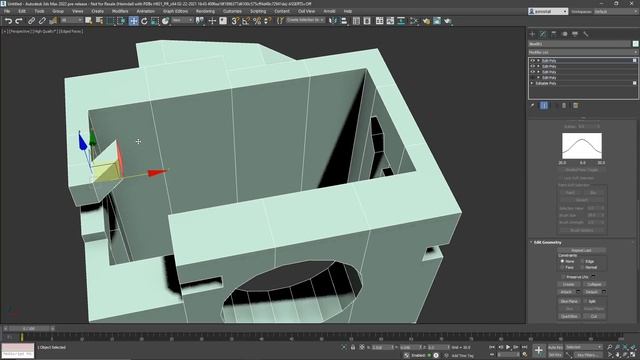Expand the Editable Poly stack entry
This screenshot has height=360, width=640.
[532, 83]
